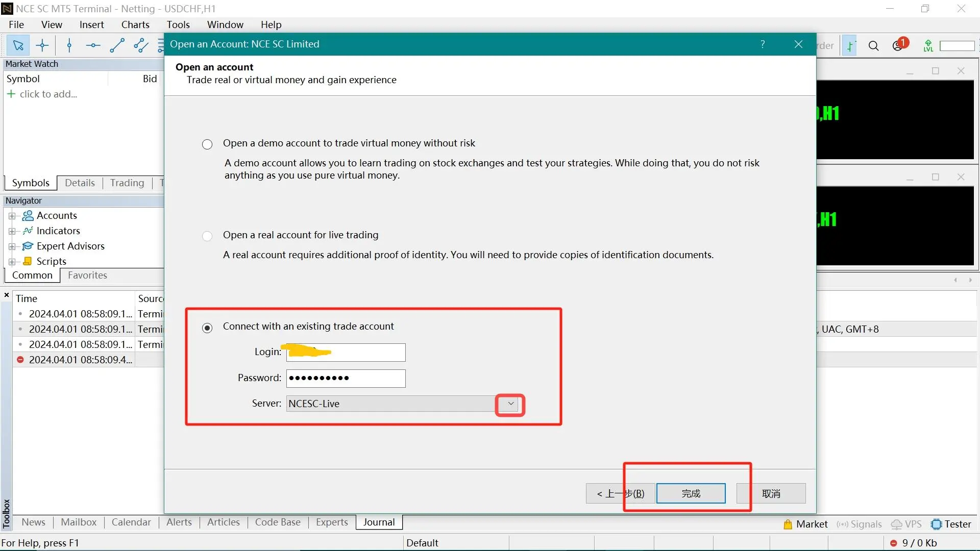This screenshot has width=980, height=551.
Task: Open the View menu
Action: click(x=52, y=24)
